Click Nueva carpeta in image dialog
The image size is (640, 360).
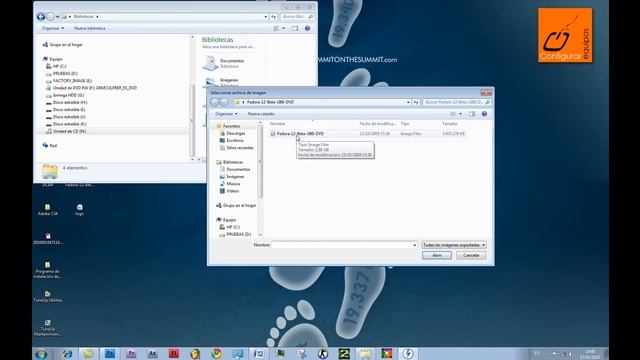261,114
